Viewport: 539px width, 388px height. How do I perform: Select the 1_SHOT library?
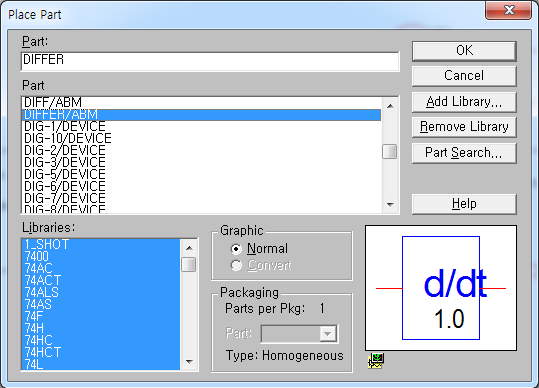point(101,245)
